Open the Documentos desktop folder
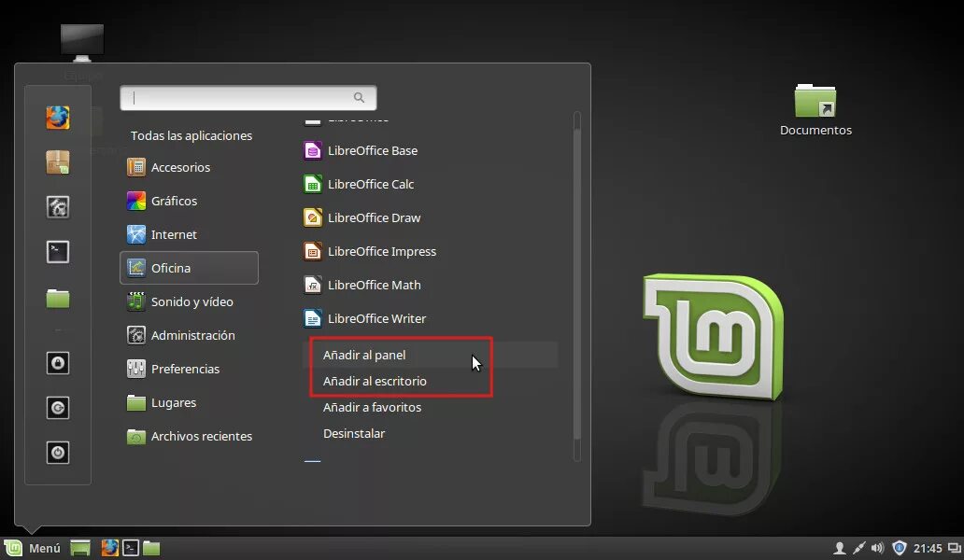 (815, 109)
